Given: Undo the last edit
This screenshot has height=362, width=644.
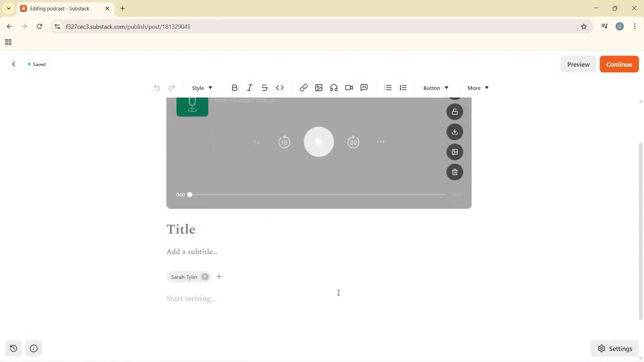Looking at the screenshot, I should (x=157, y=87).
